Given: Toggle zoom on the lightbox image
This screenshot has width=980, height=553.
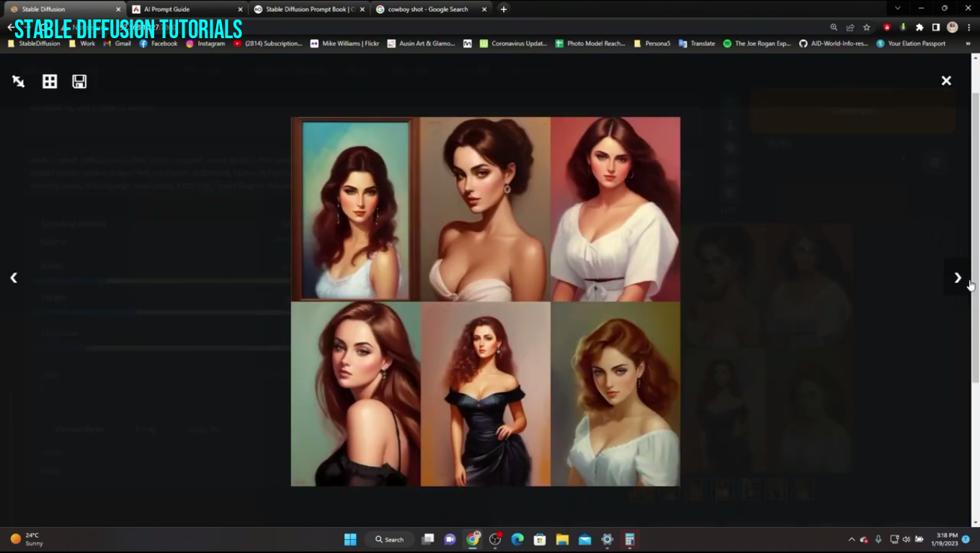Looking at the screenshot, I should pos(19,81).
